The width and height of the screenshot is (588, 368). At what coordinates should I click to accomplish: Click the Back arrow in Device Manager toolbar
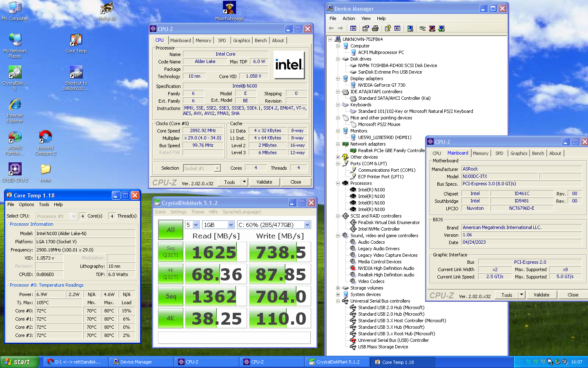pos(331,28)
